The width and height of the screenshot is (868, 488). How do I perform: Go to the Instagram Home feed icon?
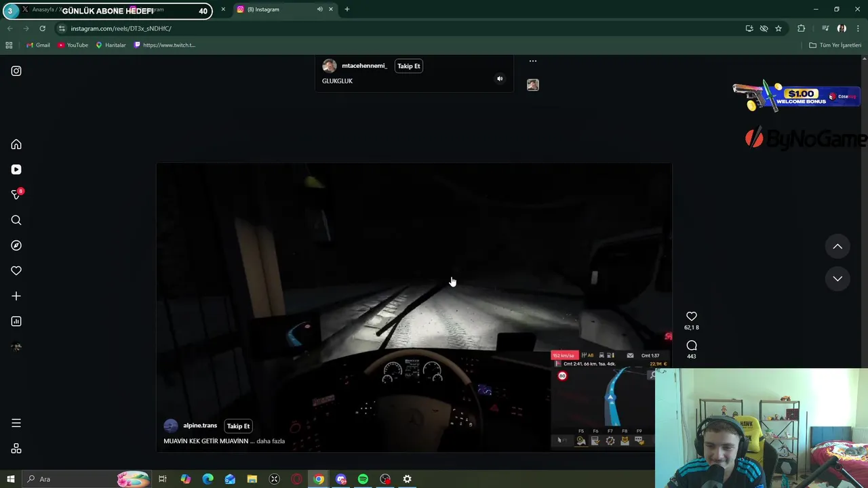click(16, 144)
